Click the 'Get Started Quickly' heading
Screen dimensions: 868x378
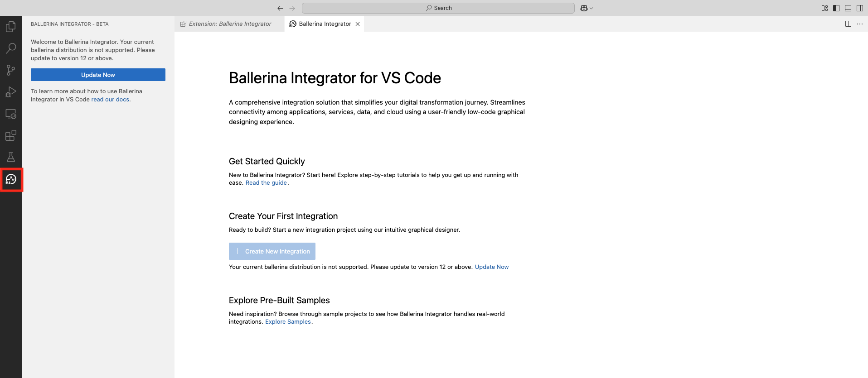coord(267,162)
